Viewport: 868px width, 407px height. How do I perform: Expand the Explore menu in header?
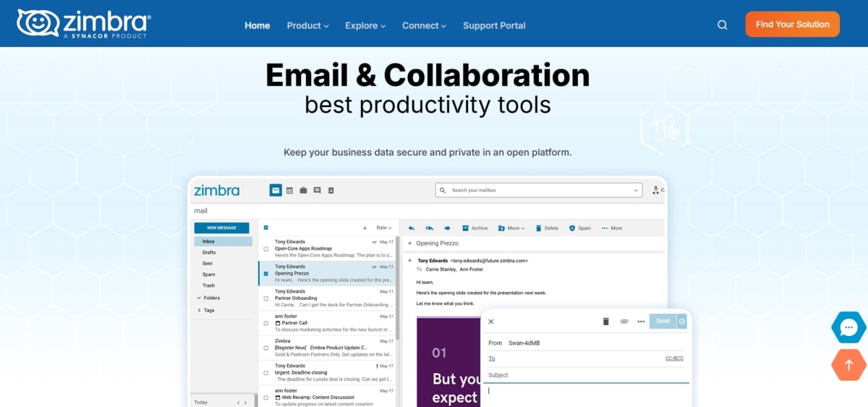[365, 25]
